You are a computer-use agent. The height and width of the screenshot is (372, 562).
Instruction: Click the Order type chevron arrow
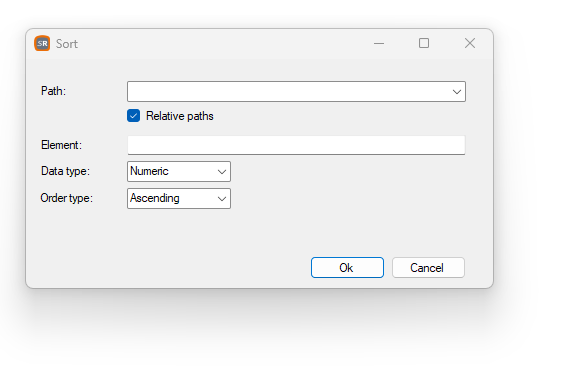coord(222,199)
